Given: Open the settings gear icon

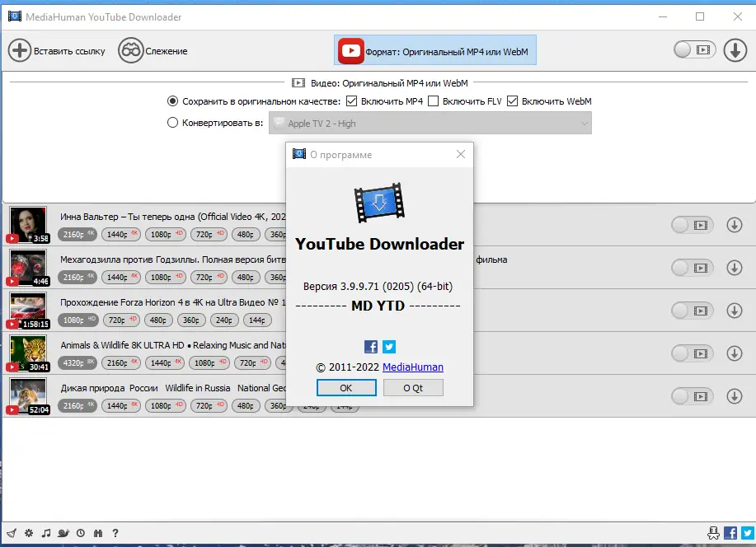Looking at the screenshot, I should [x=29, y=533].
